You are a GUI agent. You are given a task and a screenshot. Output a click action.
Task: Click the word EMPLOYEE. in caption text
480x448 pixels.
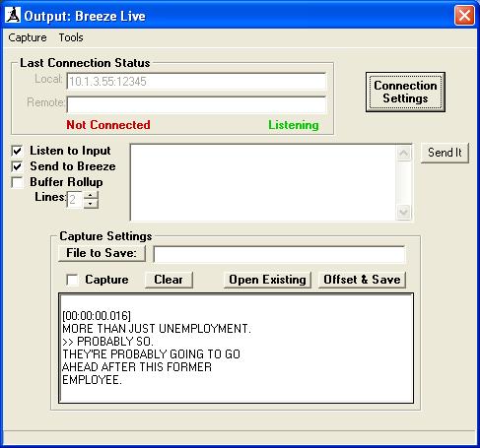(x=92, y=380)
